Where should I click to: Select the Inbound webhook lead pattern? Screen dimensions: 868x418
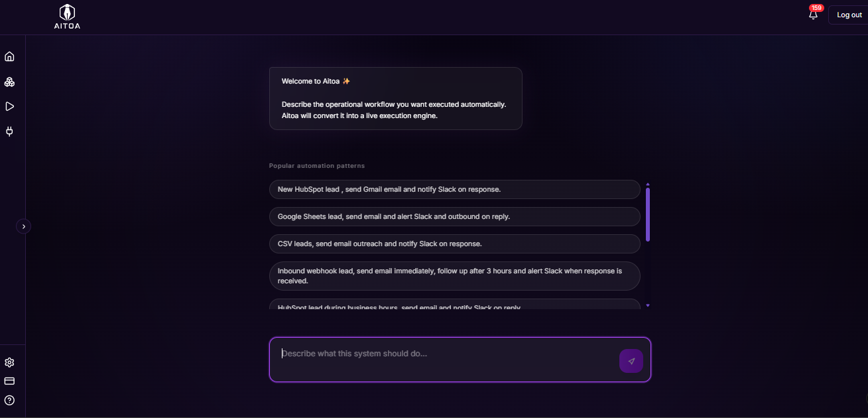(x=454, y=276)
